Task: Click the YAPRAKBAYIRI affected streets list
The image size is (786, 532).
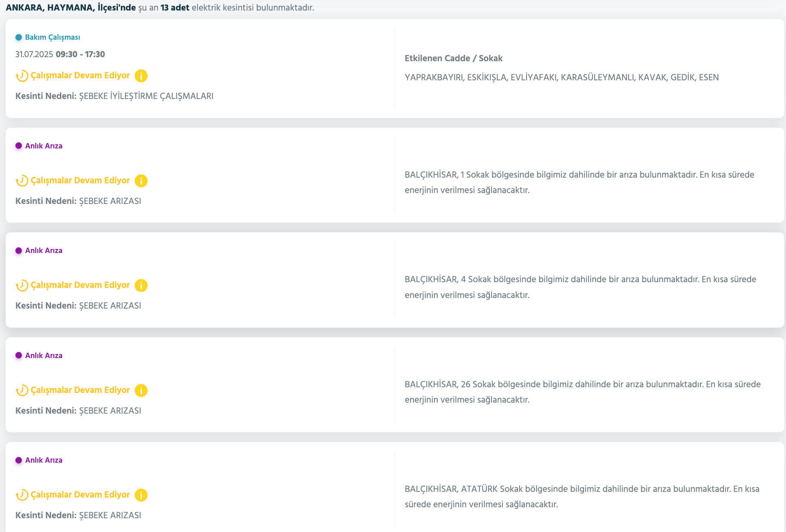Action: point(561,77)
